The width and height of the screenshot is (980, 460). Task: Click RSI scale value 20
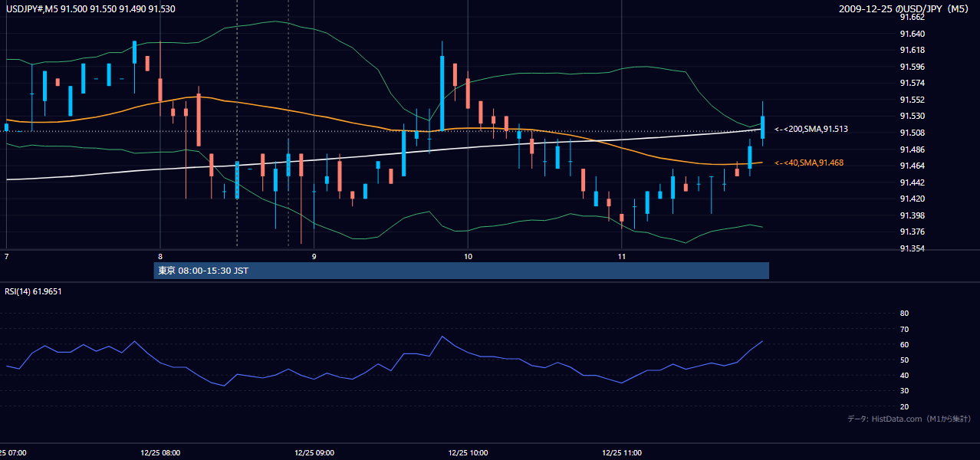pyautogui.click(x=904, y=406)
